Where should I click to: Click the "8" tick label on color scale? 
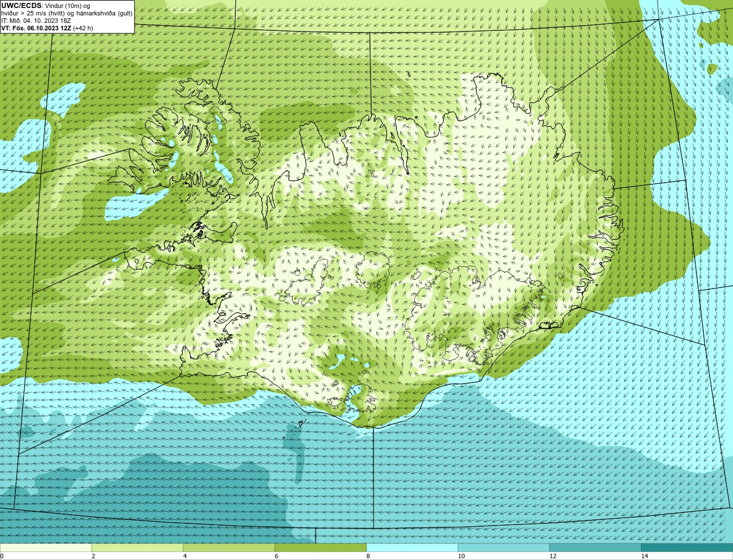(x=368, y=556)
